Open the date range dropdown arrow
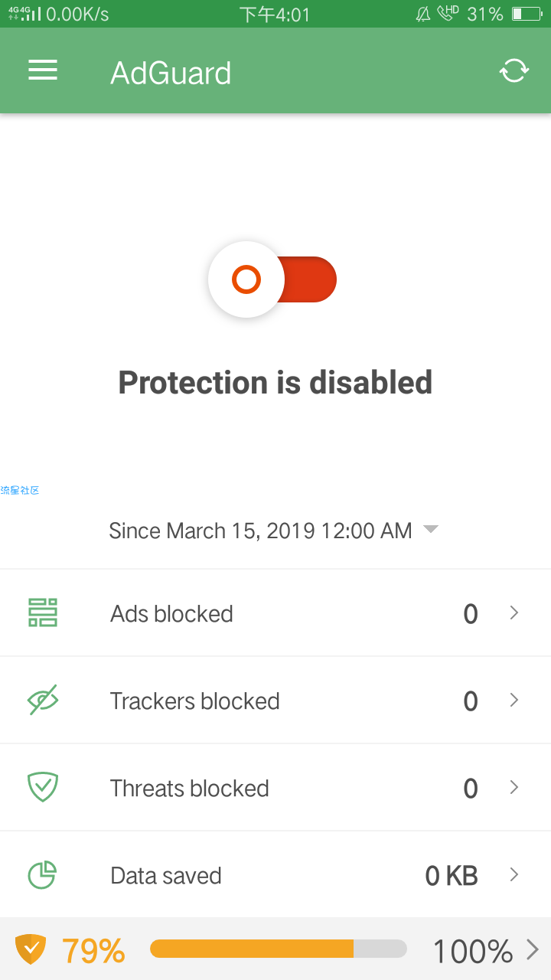This screenshot has height=980, width=551. pyautogui.click(x=431, y=529)
